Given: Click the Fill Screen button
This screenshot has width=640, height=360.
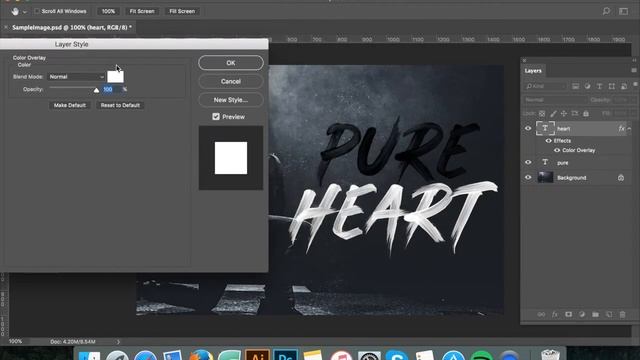Looking at the screenshot, I should [x=182, y=11].
